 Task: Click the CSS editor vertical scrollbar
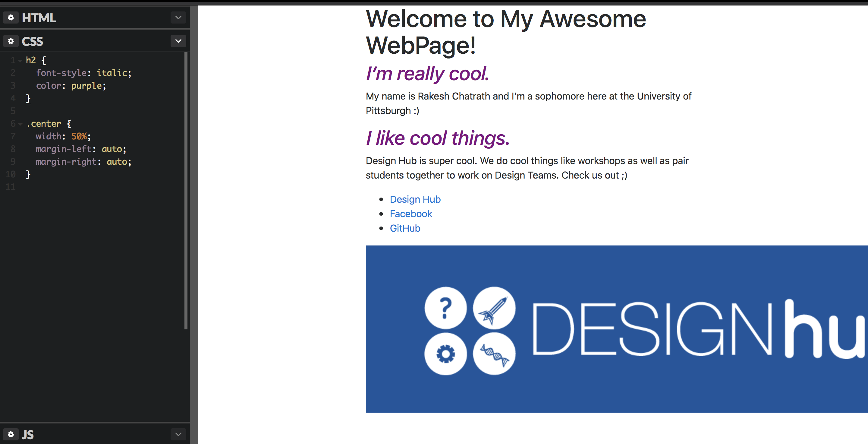tap(186, 190)
